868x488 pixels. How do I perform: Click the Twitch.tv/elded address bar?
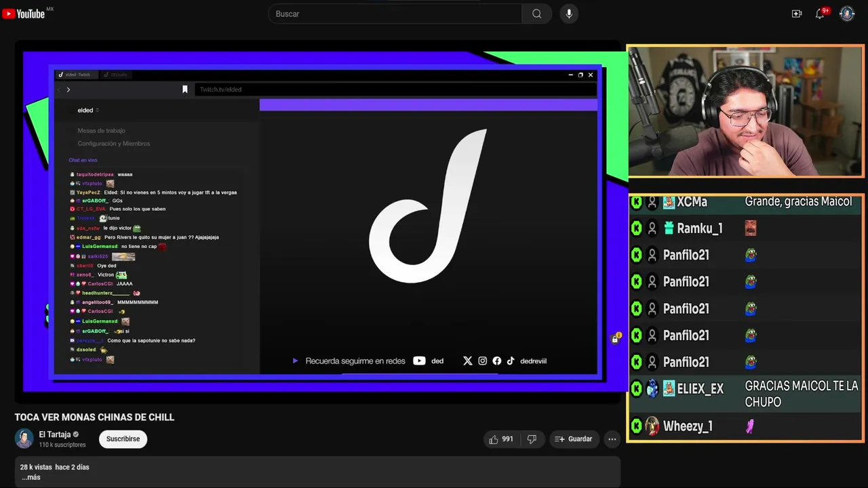(396, 89)
